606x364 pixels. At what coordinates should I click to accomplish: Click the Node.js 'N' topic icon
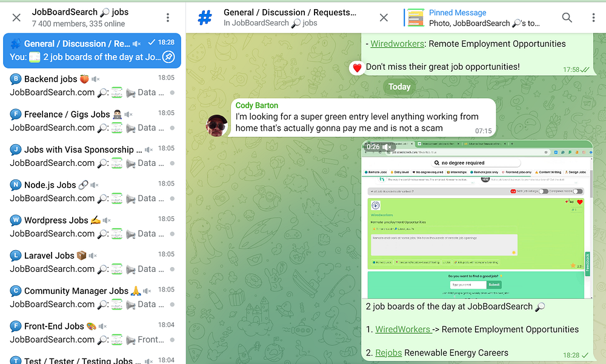[16, 185]
